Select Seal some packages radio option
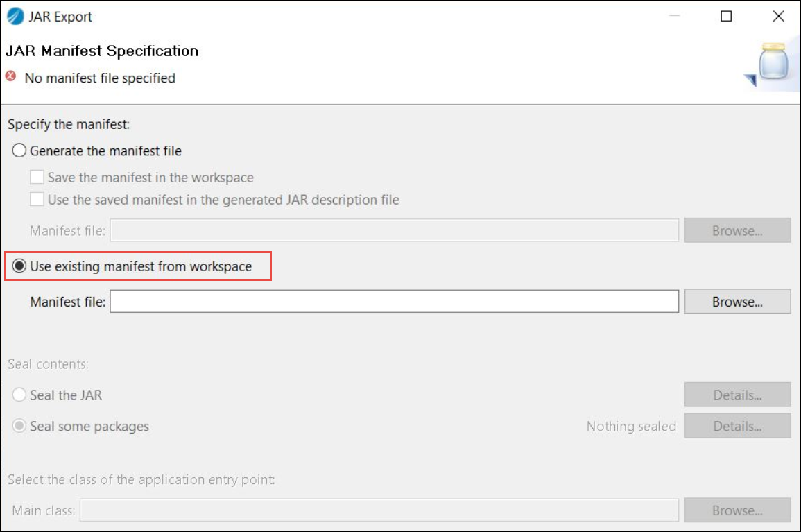Screen dimensions: 801x532 19,426
